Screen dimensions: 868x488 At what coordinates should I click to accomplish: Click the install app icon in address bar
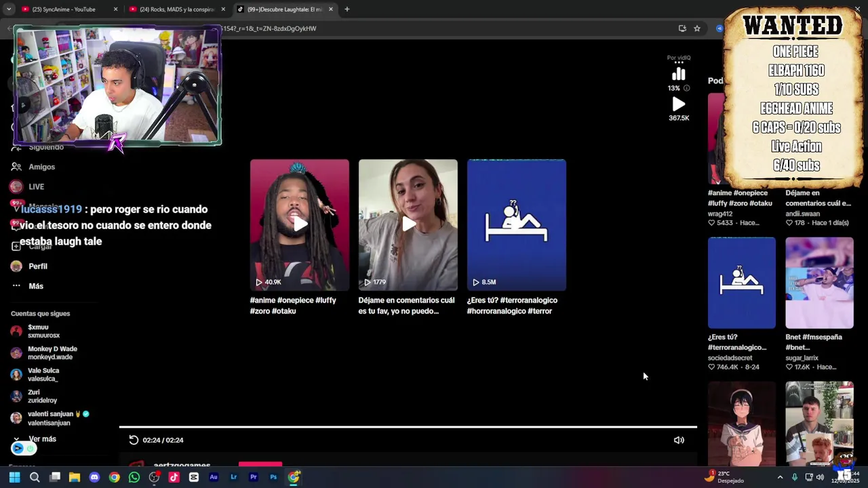click(x=682, y=28)
